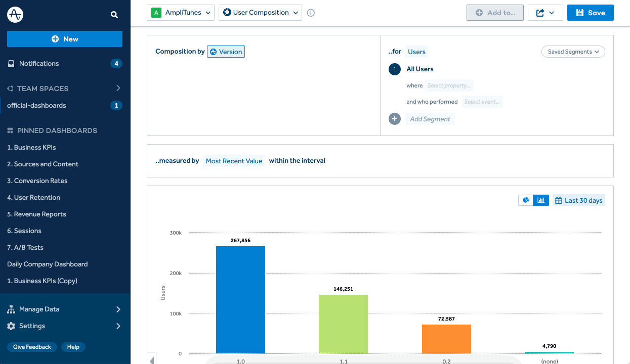Switch to bar chart view

(541, 200)
